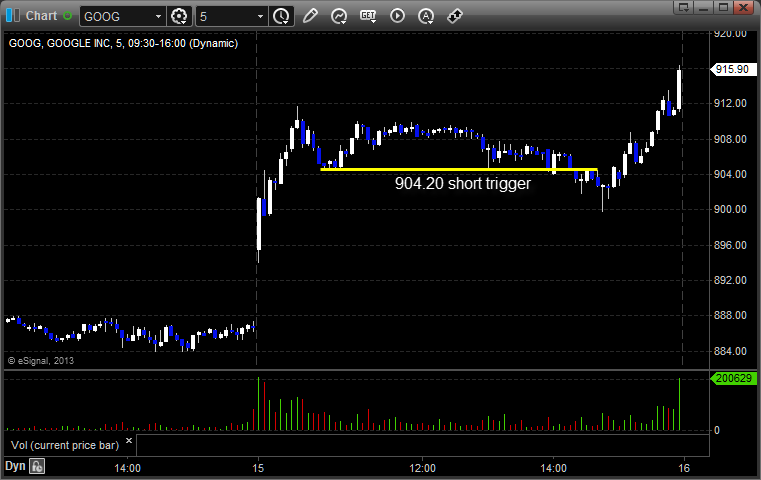Expand the GOOG symbol dropdown arrow
Viewport: 761px width, 480px height.
coord(158,16)
